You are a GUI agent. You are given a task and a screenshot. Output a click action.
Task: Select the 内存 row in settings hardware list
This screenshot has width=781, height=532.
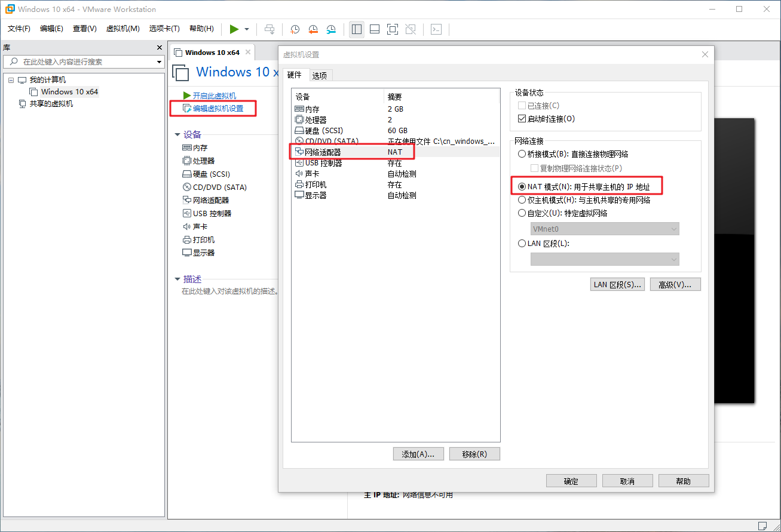coord(395,109)
